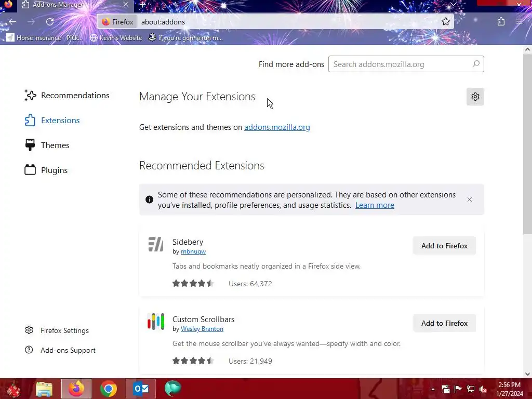Click the Learn more link
The height and width of the screenshot is (399, 532).
pos(375,205)
